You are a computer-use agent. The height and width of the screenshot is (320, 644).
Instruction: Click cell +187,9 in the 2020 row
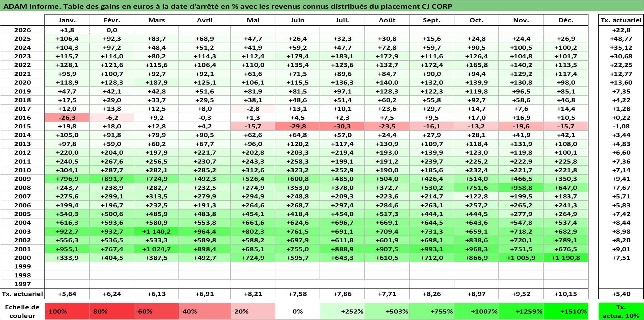(x=157, y=82)
